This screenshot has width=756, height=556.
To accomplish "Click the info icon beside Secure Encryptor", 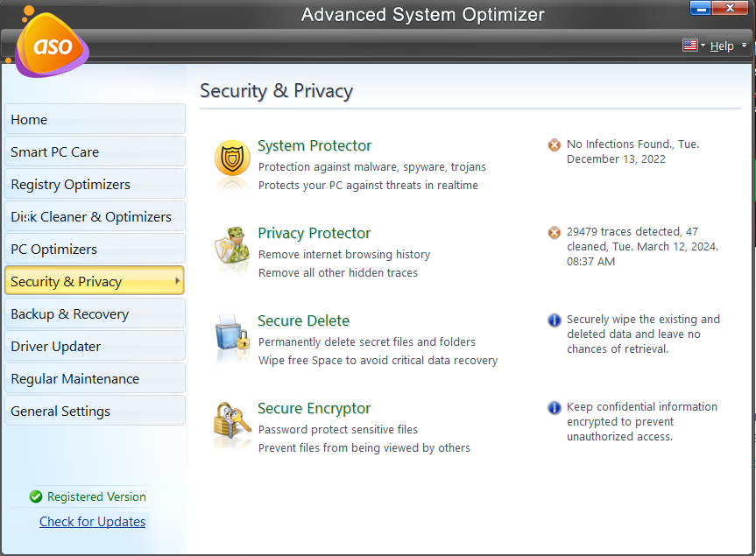I will (x=554, y=407).
